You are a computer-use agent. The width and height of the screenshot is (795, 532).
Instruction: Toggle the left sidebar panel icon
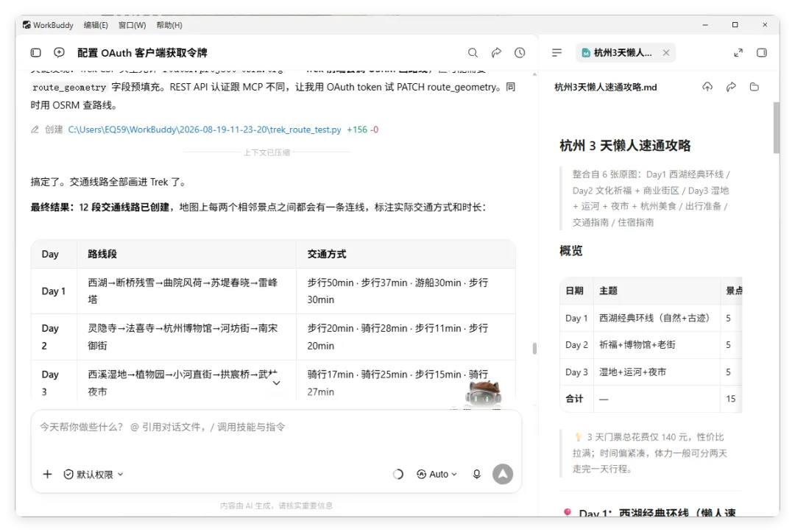[35, 53]
